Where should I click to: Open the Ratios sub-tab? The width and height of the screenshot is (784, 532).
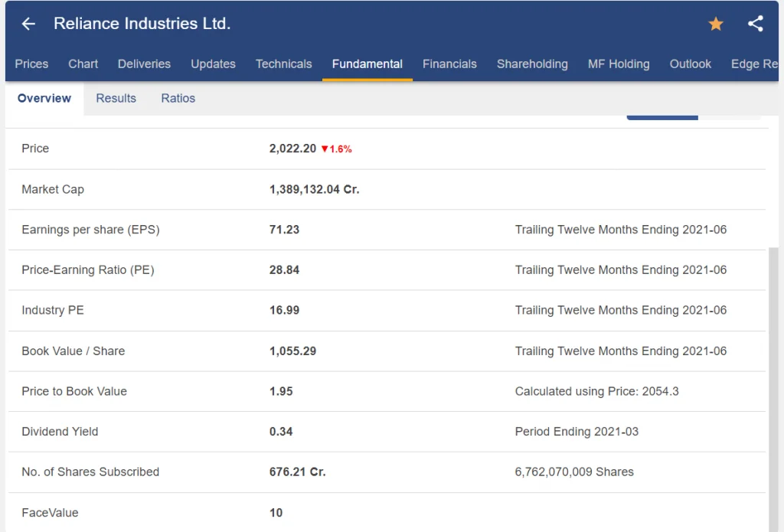[x=178, y=99]
